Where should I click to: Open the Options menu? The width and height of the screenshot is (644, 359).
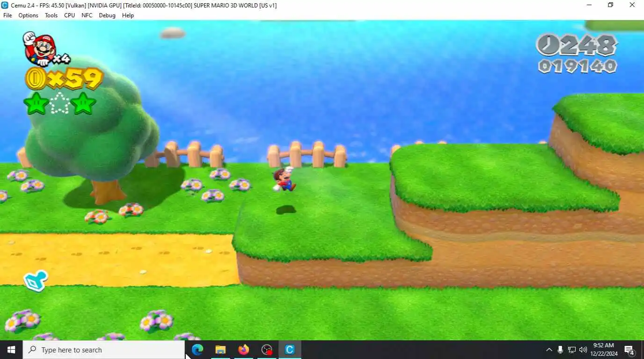(28, 15)
